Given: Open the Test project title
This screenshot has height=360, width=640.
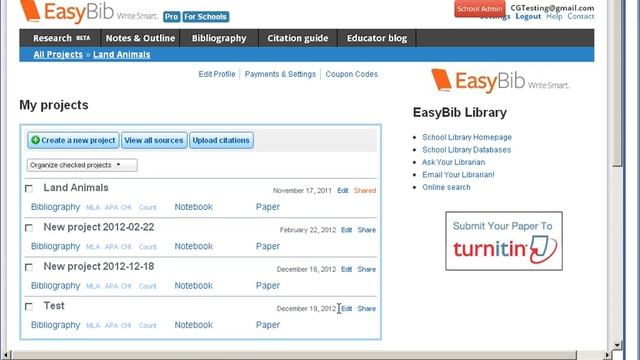Looking at the screenshot, I should (x=54, y=306).
